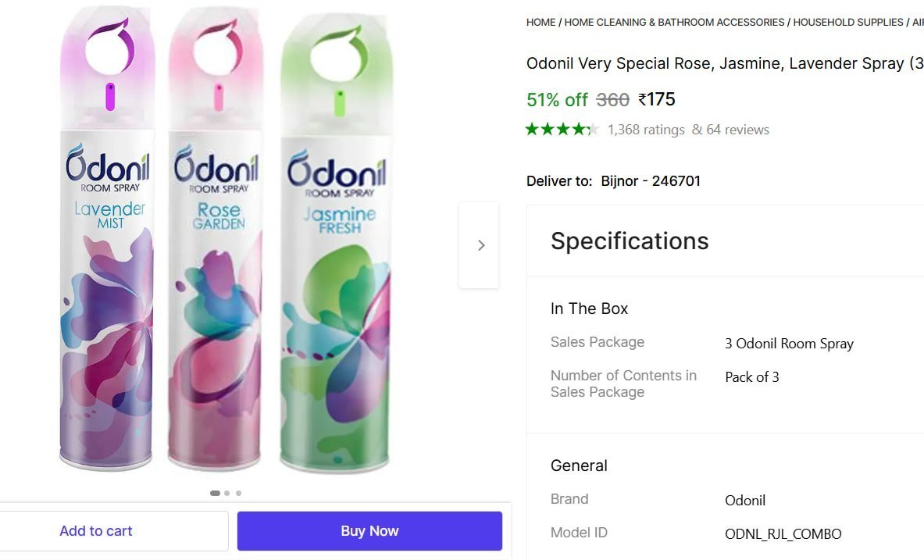View the 1,368 ratings

tap(645, 130)
